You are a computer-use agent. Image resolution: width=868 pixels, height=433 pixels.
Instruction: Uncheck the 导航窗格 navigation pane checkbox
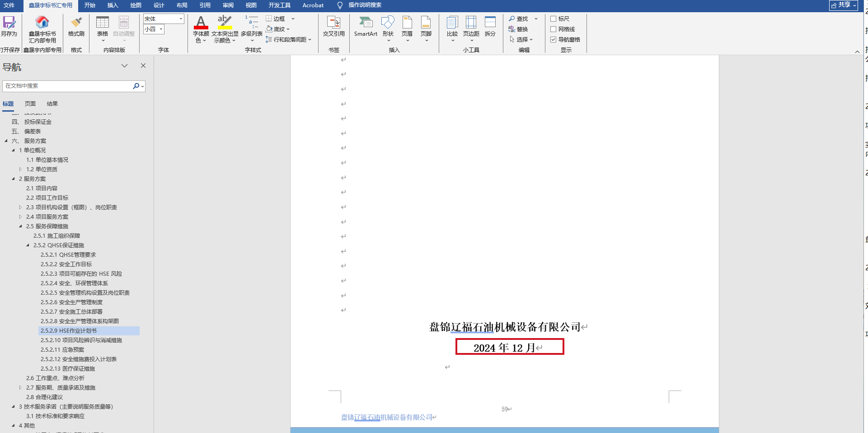(x=553, y=39)
